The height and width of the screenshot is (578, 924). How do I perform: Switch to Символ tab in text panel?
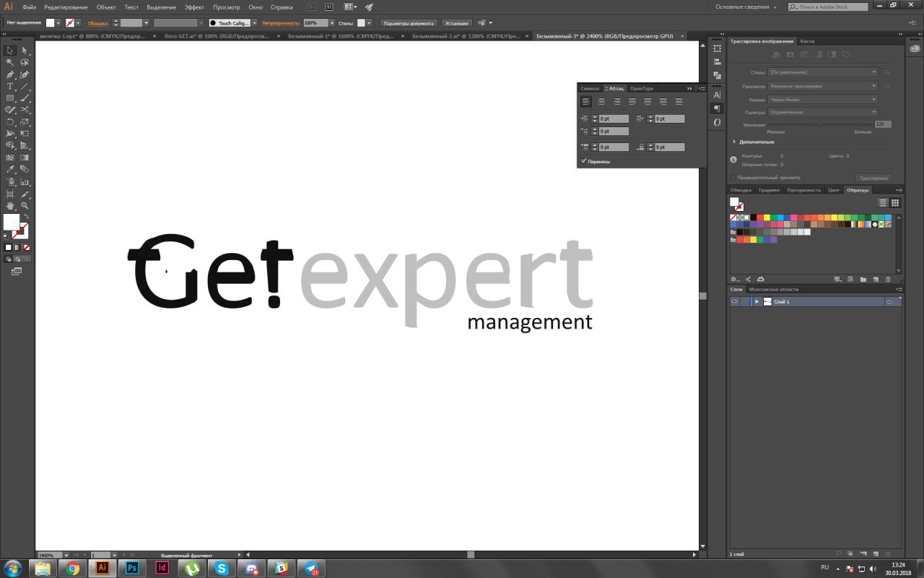(x=590, y=88)
